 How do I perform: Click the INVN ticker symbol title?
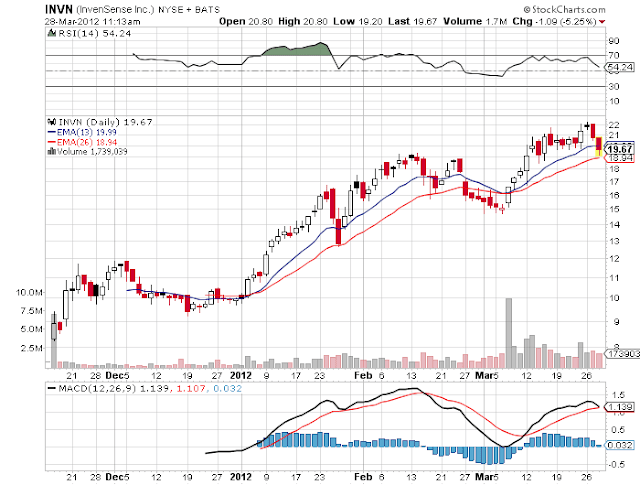pyautogui.click(x=59, y=9)
